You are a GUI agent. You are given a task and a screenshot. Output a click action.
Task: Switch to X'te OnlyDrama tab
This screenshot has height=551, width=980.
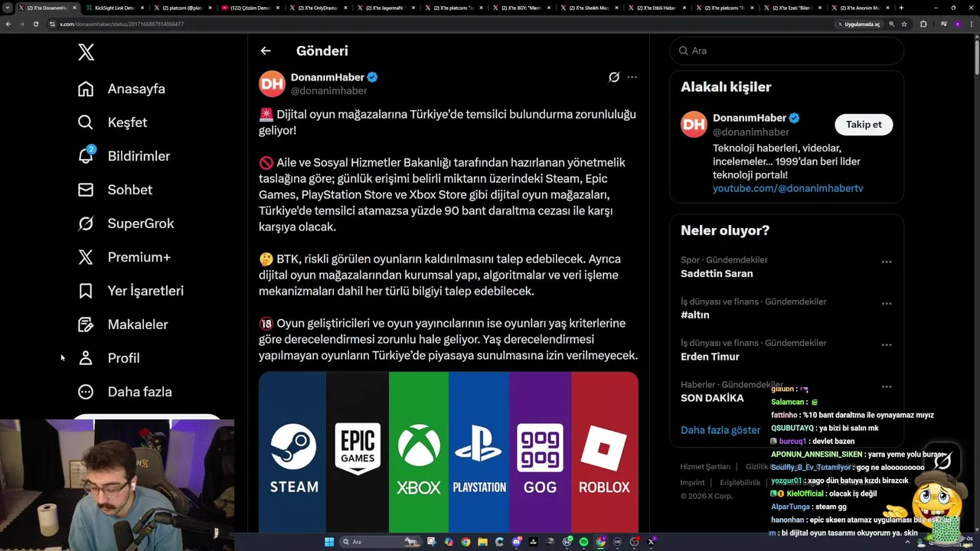[319, 8]
